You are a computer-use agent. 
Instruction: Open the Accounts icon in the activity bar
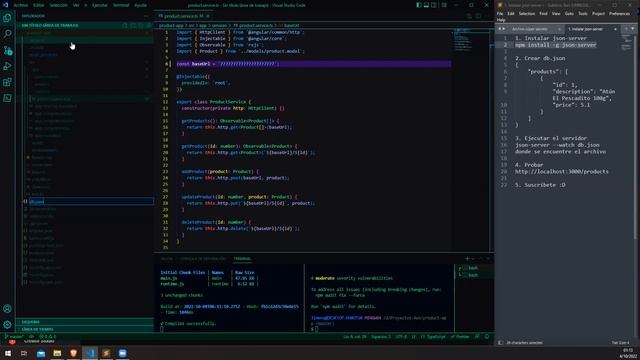(7, 309)
